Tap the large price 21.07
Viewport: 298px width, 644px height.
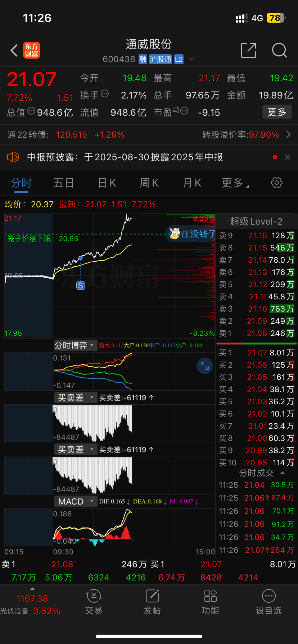pyautogui.click(x=32, y=79)
